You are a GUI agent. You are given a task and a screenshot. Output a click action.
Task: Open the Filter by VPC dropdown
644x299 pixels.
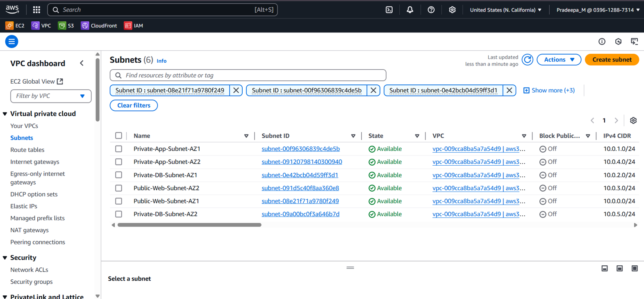(51, 96)
